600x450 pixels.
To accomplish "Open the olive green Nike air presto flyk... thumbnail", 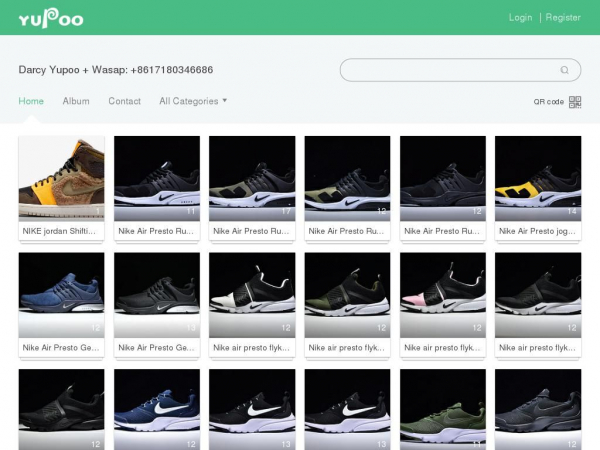I will [x=347, y=295].
